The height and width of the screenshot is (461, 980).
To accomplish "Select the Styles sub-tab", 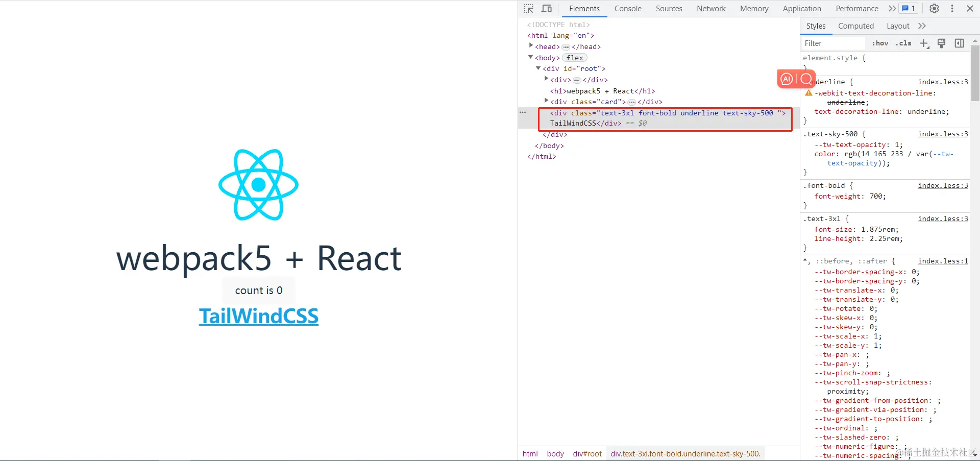I will [816, 26].
